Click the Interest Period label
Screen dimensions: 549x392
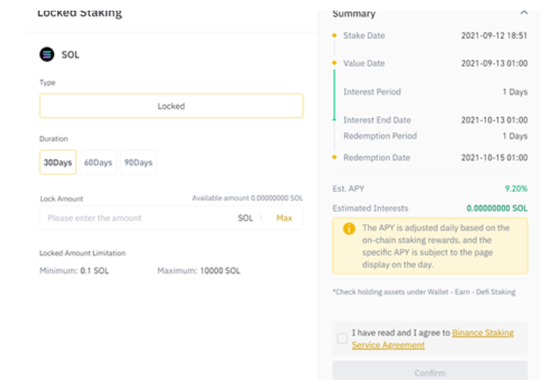(x=371, y=92)
